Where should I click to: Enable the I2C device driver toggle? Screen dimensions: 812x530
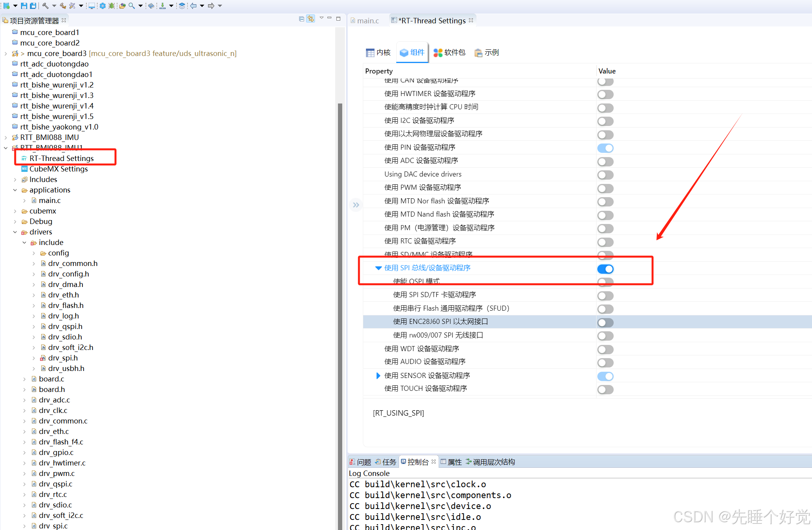(605, 121)
